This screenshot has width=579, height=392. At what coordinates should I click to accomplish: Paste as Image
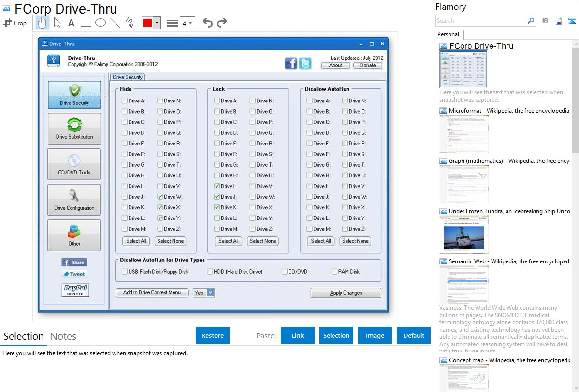click(x=375, y=335)
